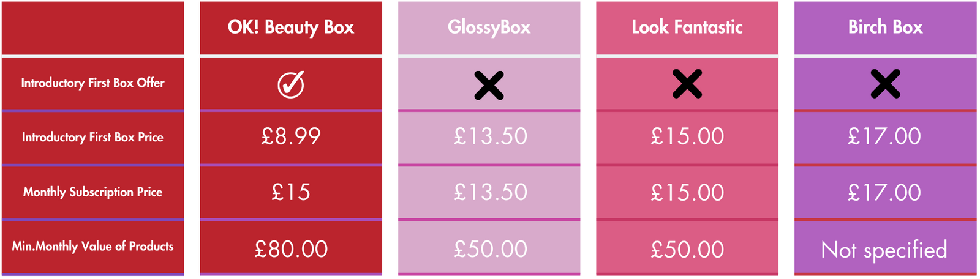Click the checkmark icon under OK! Beauty Box

[291, 84]
